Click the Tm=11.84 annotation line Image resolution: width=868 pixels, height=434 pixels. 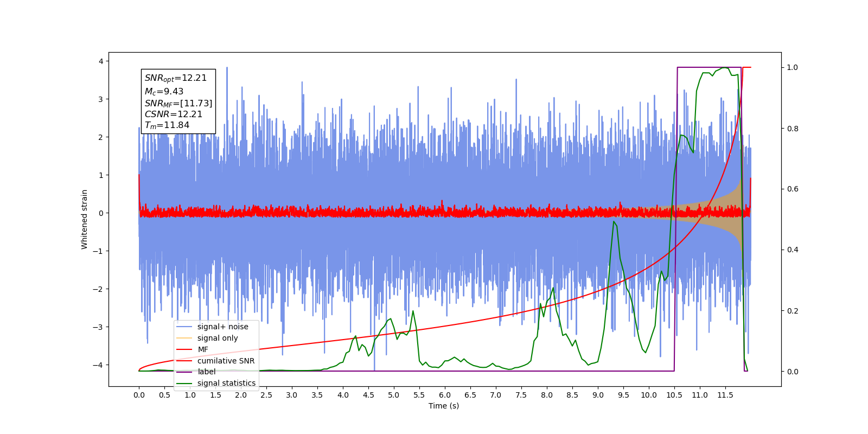167,125
